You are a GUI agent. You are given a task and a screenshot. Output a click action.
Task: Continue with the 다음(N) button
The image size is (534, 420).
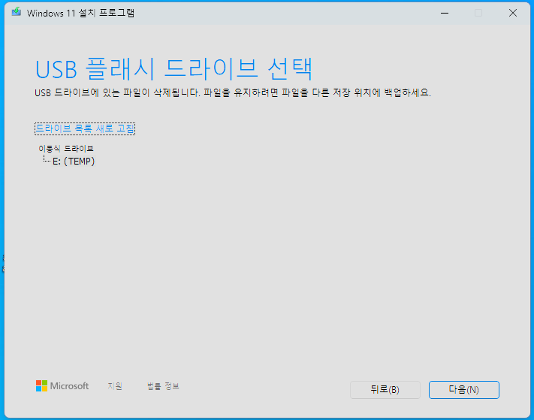point(464,390)
